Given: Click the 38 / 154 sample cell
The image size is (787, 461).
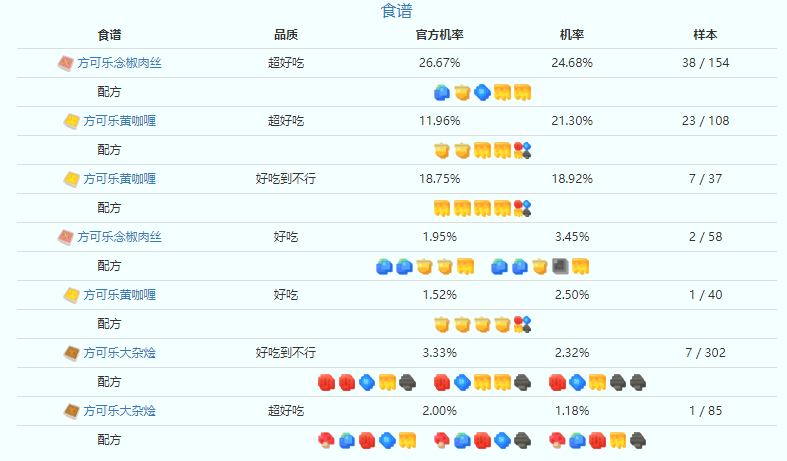Looking at the screenshot, I should [x=705, y=63].
